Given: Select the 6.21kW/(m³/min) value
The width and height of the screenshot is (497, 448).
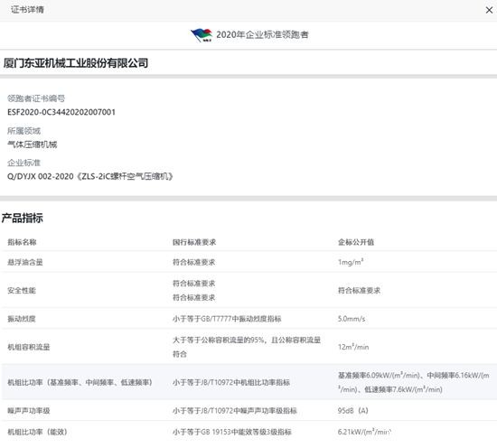Looking at the screenshot, I should (x=364, y=432).
